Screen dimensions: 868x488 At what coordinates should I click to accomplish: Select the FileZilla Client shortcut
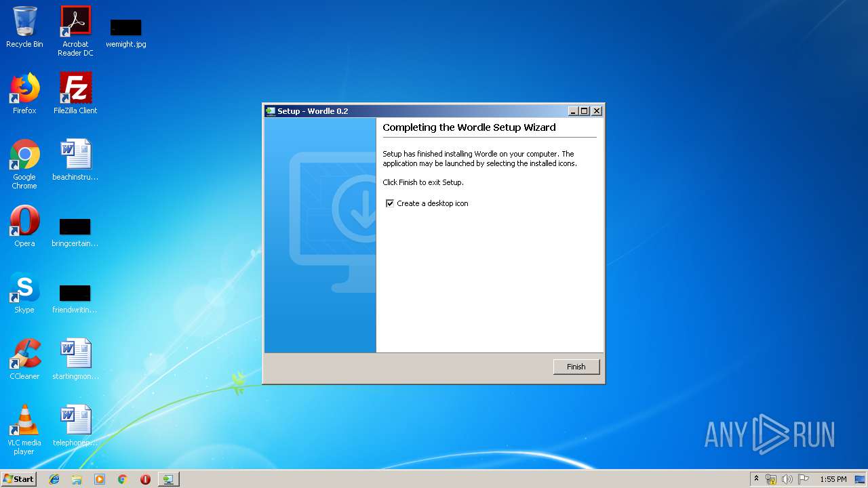tap(75, 94)
